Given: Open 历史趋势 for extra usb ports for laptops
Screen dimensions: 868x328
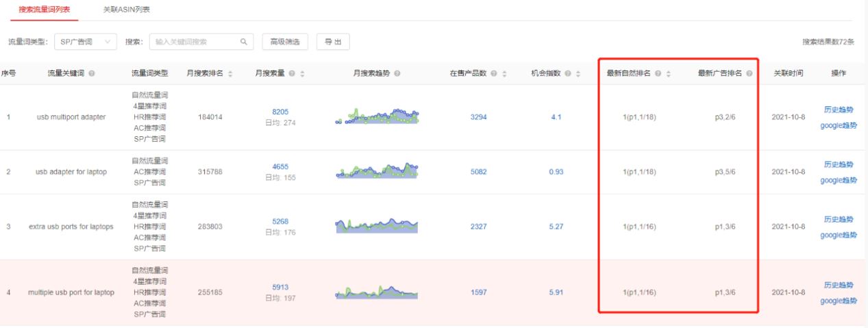Looking at the screenshot, I should pyautogui.click(x=839, y=219).
